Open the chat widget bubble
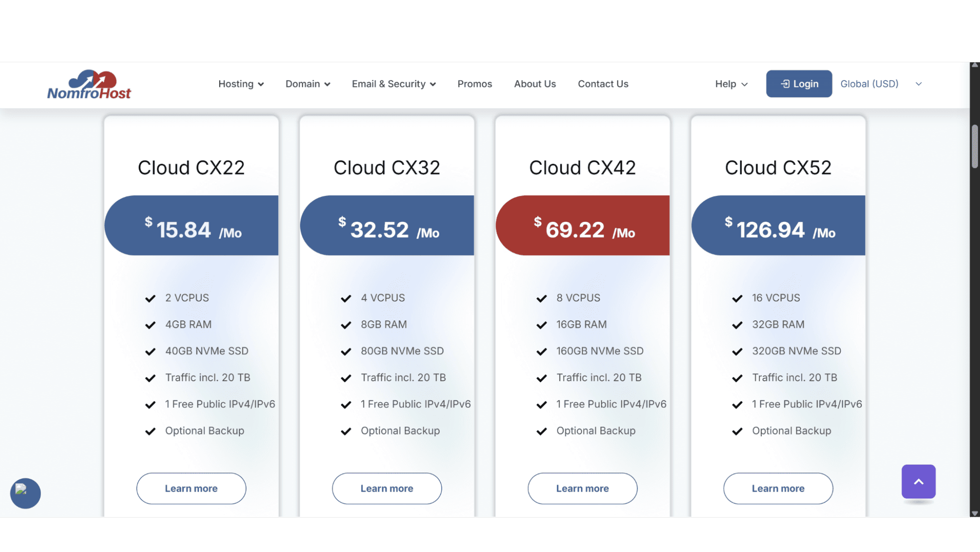Image resolution: width=980 pixels, height=552 pixels. point(25,493)
